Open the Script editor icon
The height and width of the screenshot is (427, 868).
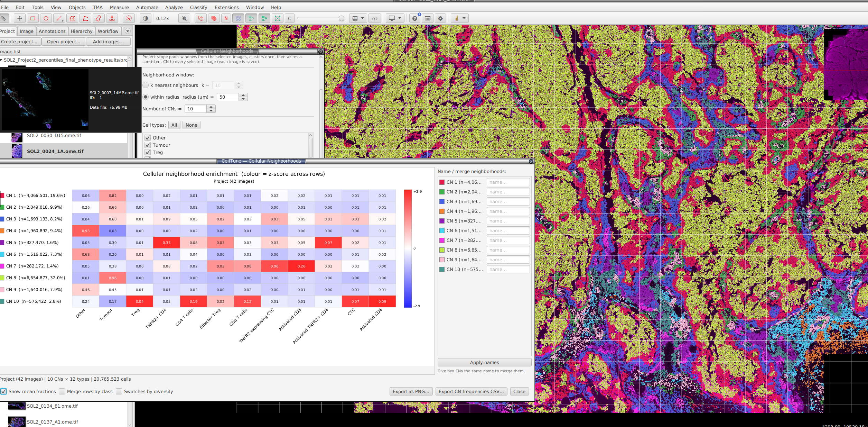[x=375, y=18]
